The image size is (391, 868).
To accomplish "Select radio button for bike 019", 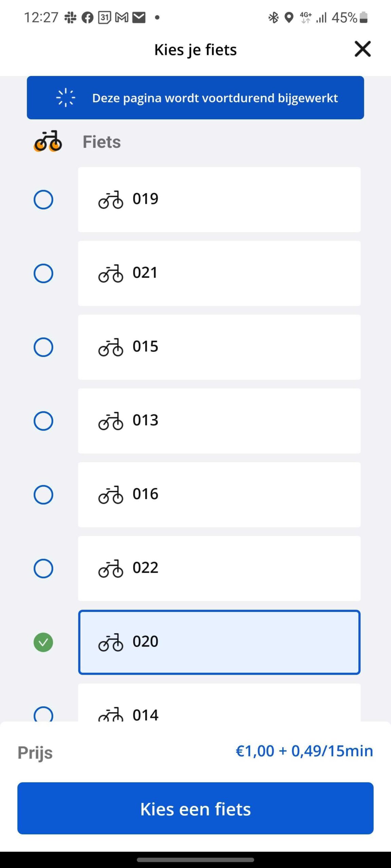I will [43, 199].
